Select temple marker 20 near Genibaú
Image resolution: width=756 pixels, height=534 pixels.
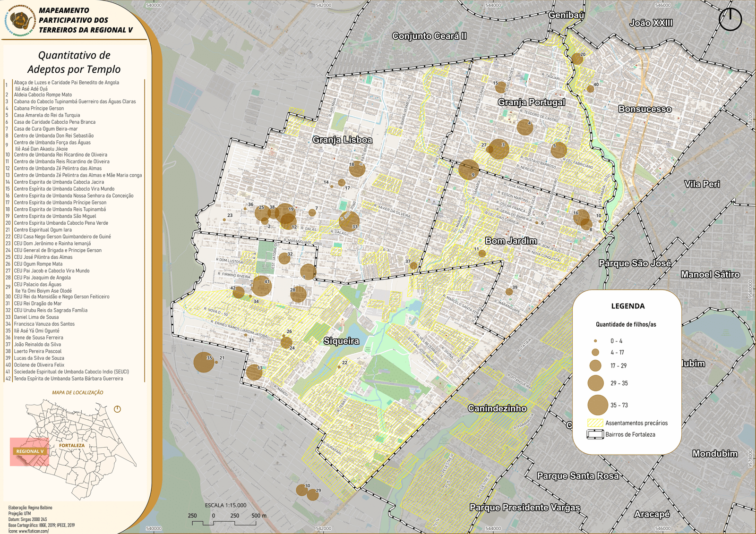point(577,59)
